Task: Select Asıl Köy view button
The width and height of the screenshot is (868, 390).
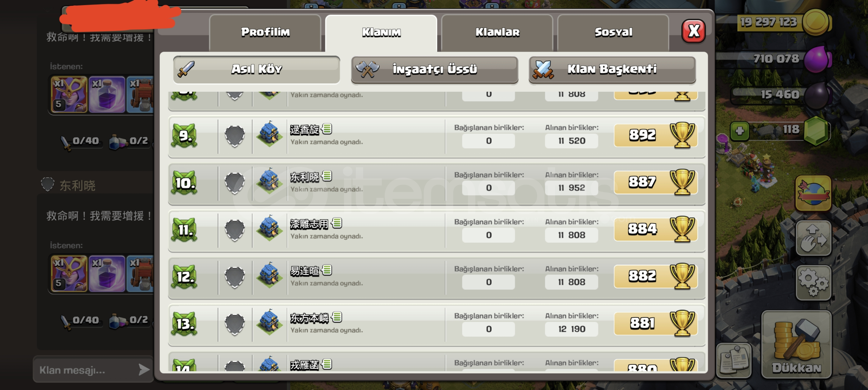Action: click(x=256, y=69)
